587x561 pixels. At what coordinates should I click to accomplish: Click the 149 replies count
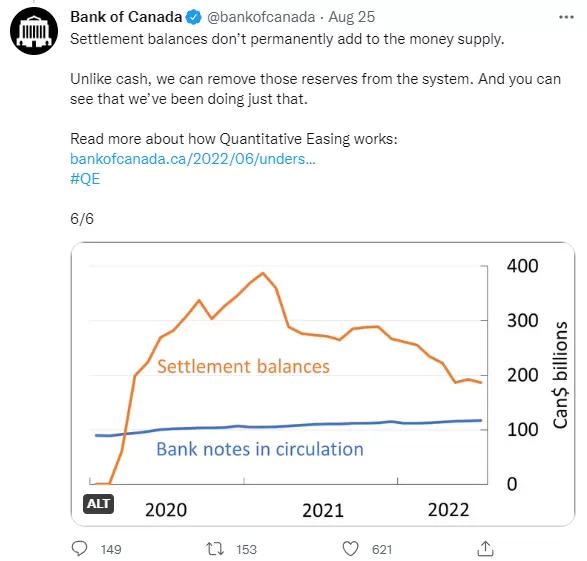pyautogui.click(x=111, y=549)
